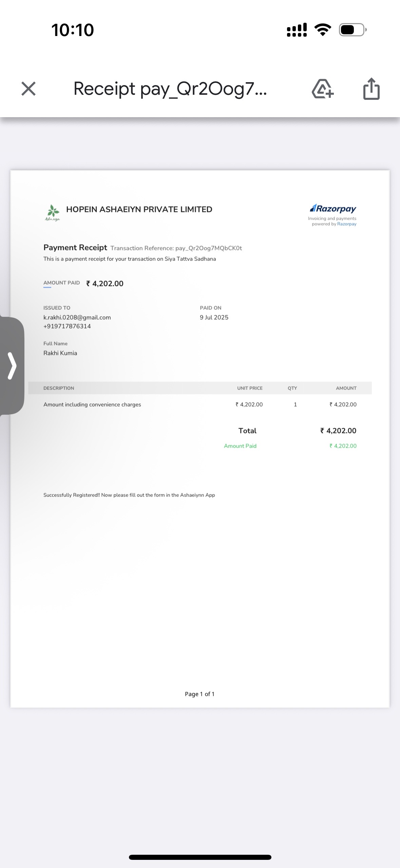Tap the Ashaeiyn leaf logo
This screenshot has width=400, height=868.
pyautogui.click(x=53, y=213)
